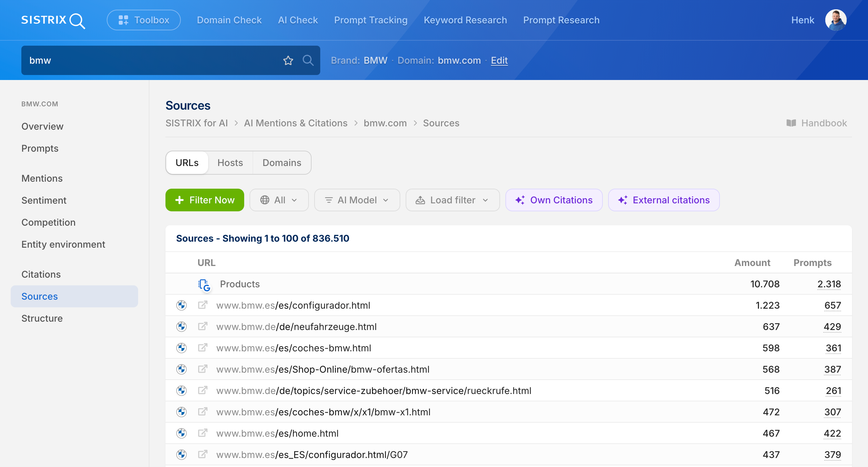Open es/coches-bmw.html via external link icon
Screen dimensions: 868x467
pos(202,347)
